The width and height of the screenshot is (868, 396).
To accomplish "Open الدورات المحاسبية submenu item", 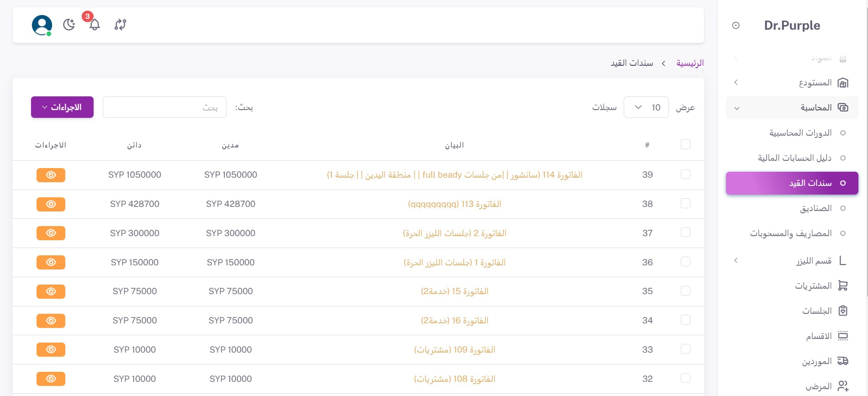I will (x=800, y=133).
